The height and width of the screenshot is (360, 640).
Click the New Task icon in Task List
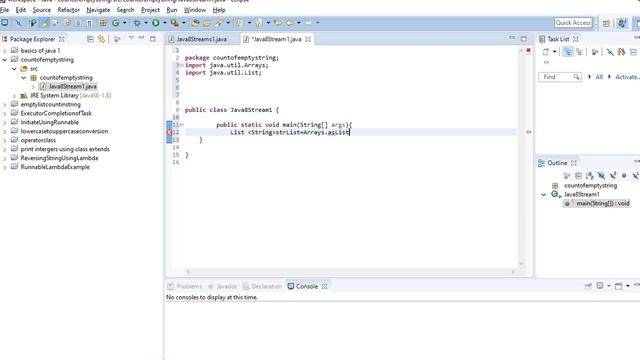pos(546,52)
